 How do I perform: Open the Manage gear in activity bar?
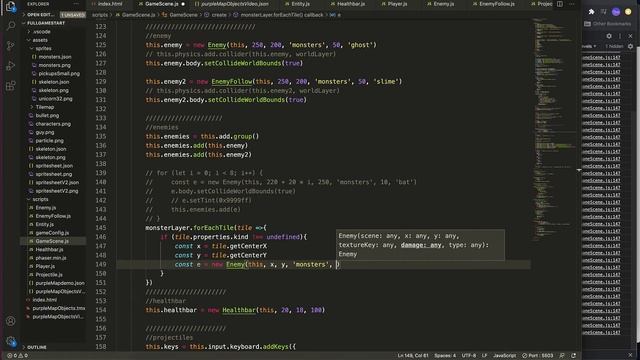pyautogui.click(x=11, y=341)
